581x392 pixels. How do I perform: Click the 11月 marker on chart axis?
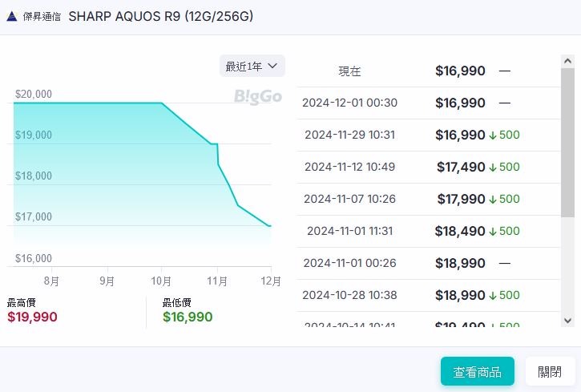[x=216, y=281]
